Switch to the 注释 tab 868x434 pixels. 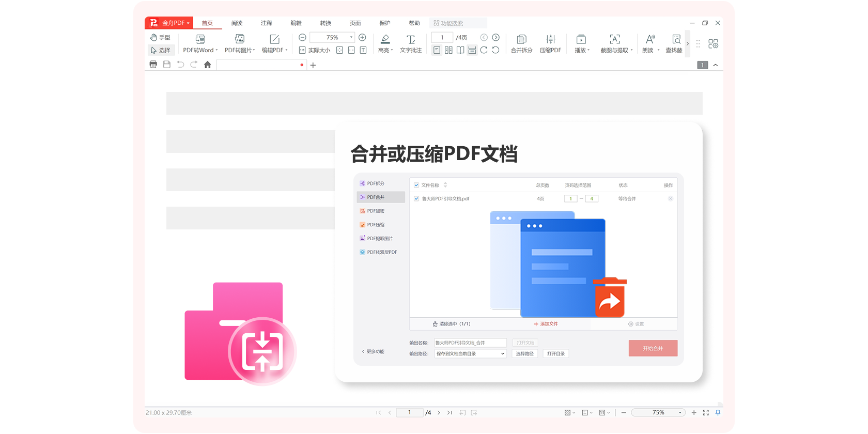(x=267, y=23)
